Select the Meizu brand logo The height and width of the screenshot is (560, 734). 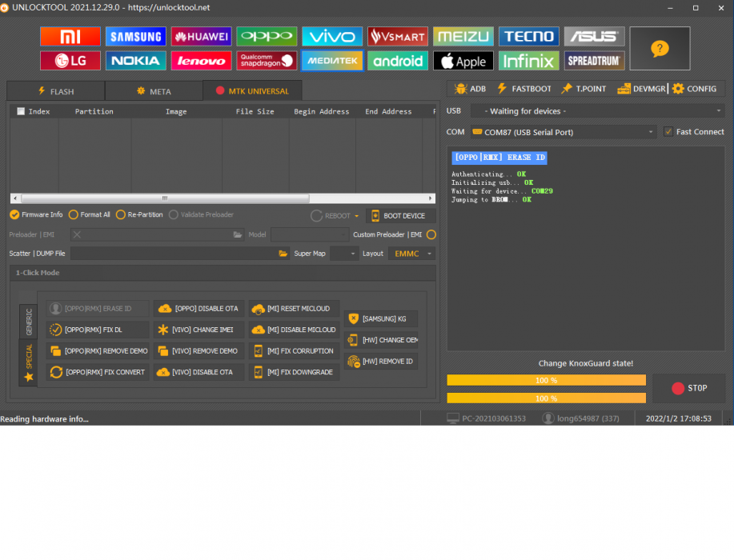[463, 37]
